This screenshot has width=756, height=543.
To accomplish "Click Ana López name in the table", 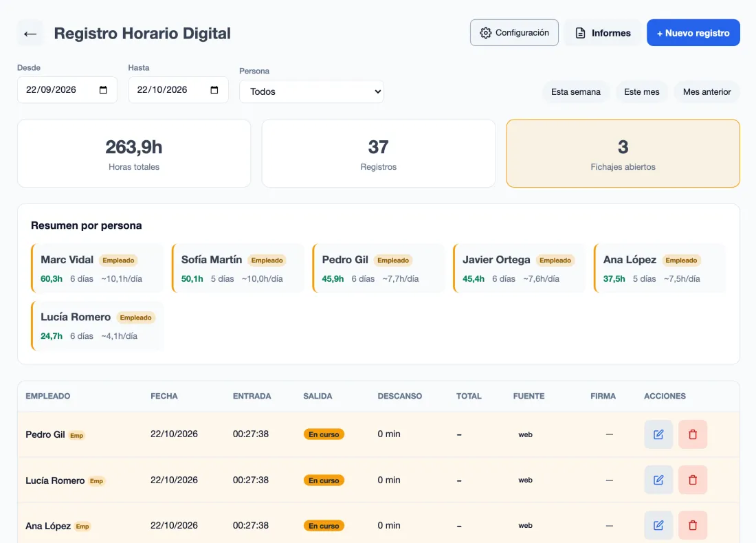I will (x=47, y=526).
